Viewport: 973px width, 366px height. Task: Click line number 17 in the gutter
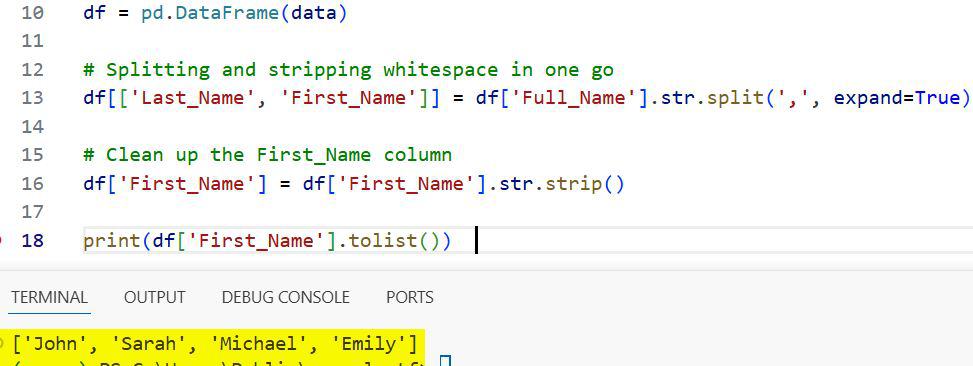[32, 212]
